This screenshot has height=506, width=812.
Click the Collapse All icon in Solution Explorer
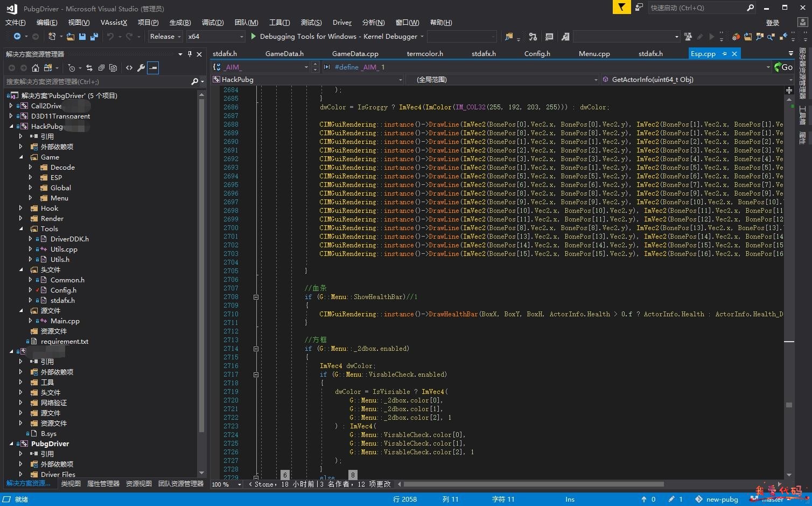(x=101, y=68)
